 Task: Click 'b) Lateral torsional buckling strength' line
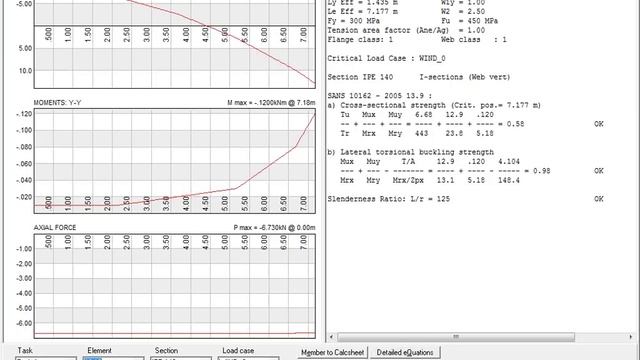click(411, 152)
